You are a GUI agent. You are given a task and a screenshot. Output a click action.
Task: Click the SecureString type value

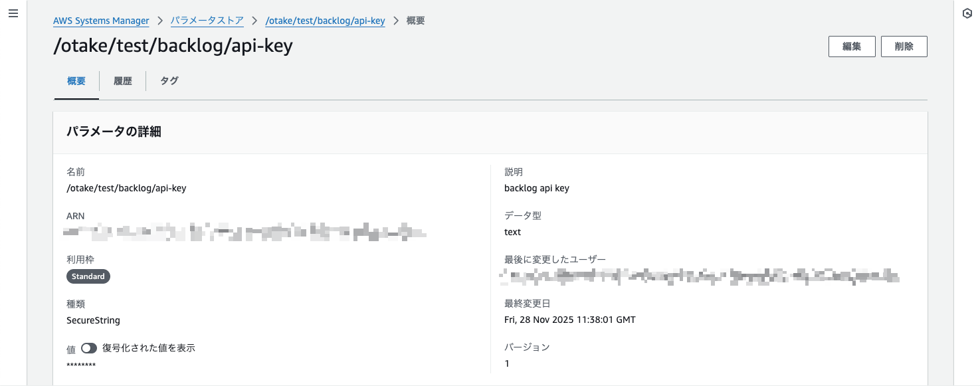93,320
